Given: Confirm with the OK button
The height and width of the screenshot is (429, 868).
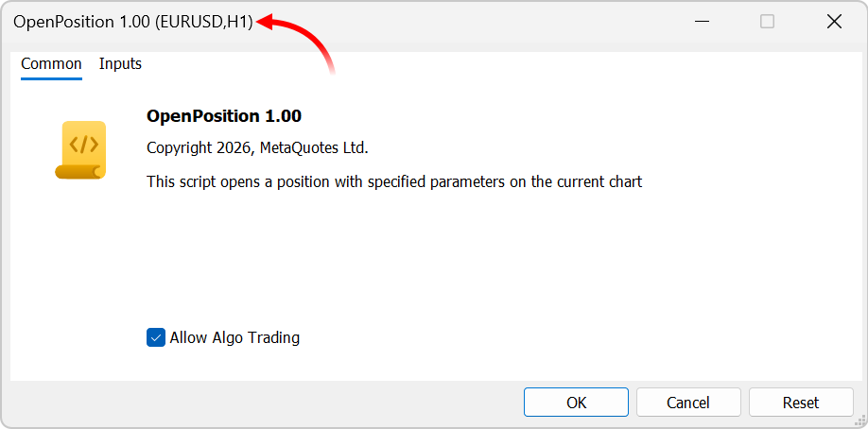Looking at the screenshot, I should [576, 403].
